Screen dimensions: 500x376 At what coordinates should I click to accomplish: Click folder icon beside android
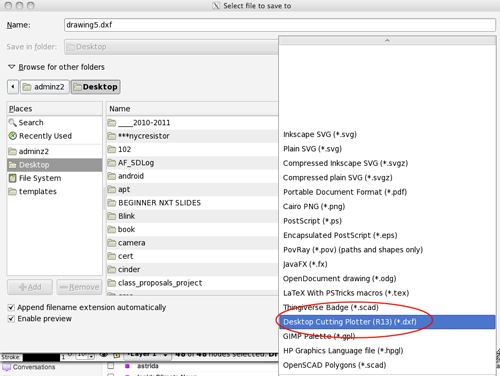(x=112, y=176)
